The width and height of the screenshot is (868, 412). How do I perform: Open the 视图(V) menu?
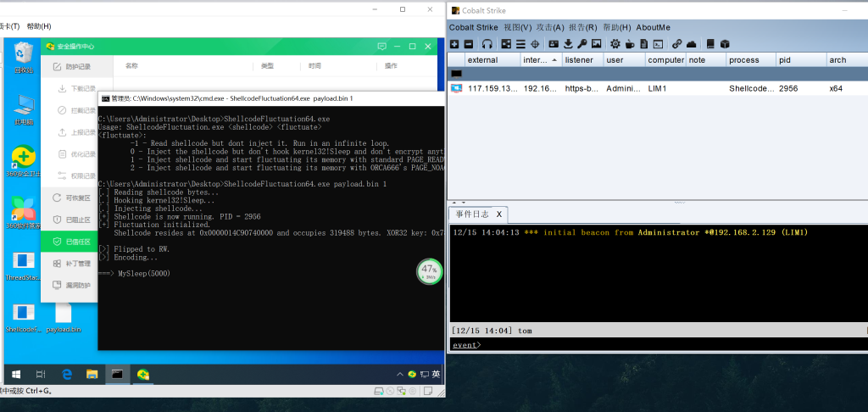pyautogui.click(x=518, y=27)
